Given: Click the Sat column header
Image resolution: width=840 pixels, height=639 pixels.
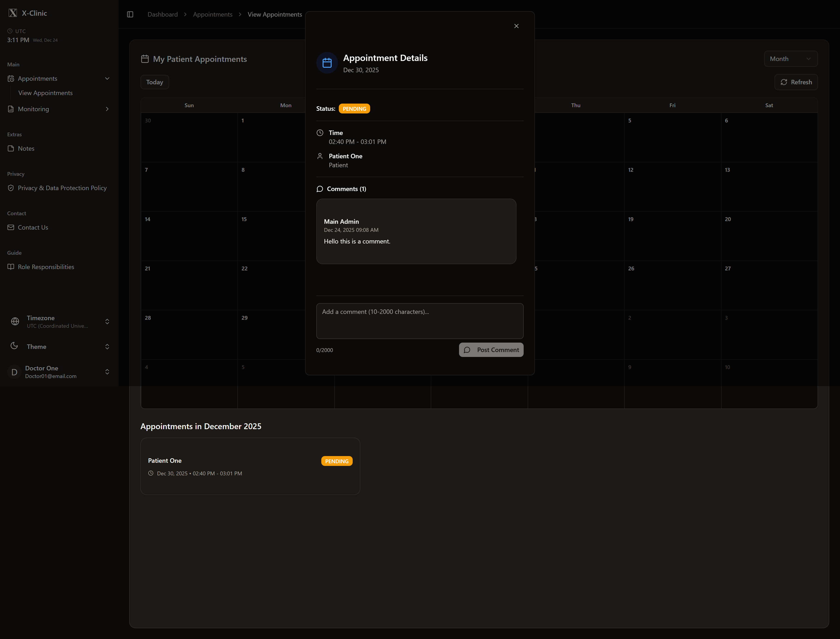Looking at the screenshot, I should 769,105.
